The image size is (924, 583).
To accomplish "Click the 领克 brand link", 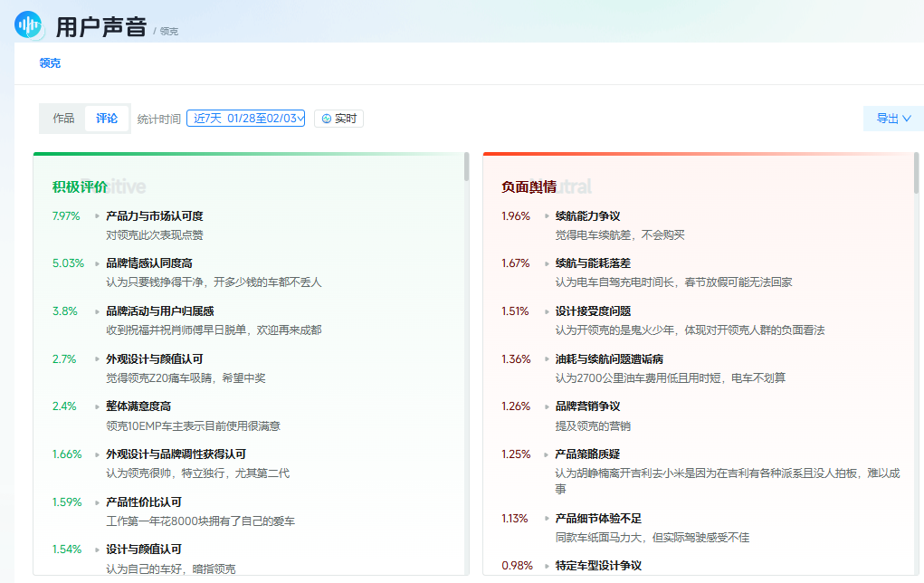I will click(x=49, y=62).
